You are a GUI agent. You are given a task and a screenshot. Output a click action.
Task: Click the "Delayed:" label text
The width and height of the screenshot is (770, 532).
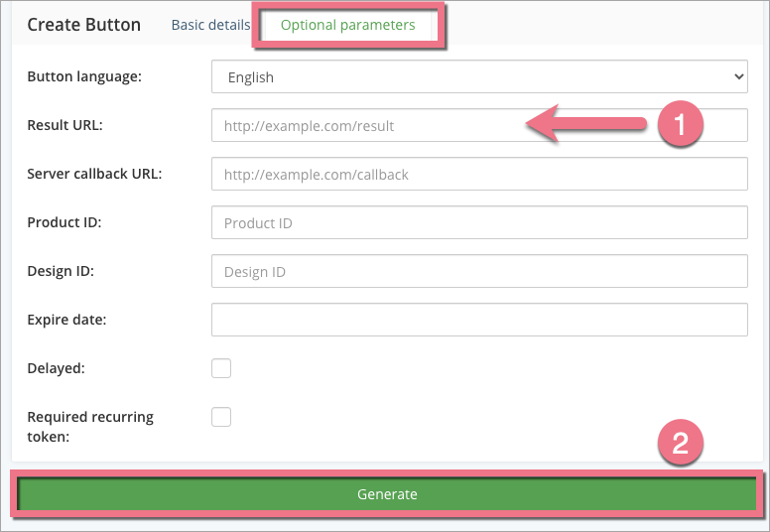point(56,368)
